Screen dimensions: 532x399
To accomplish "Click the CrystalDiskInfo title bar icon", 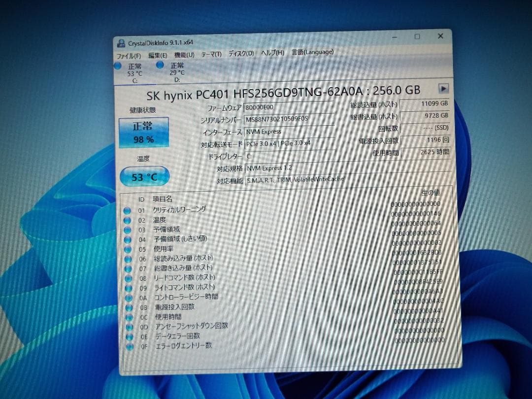I will pyautogui.click(x=121, y=42).
